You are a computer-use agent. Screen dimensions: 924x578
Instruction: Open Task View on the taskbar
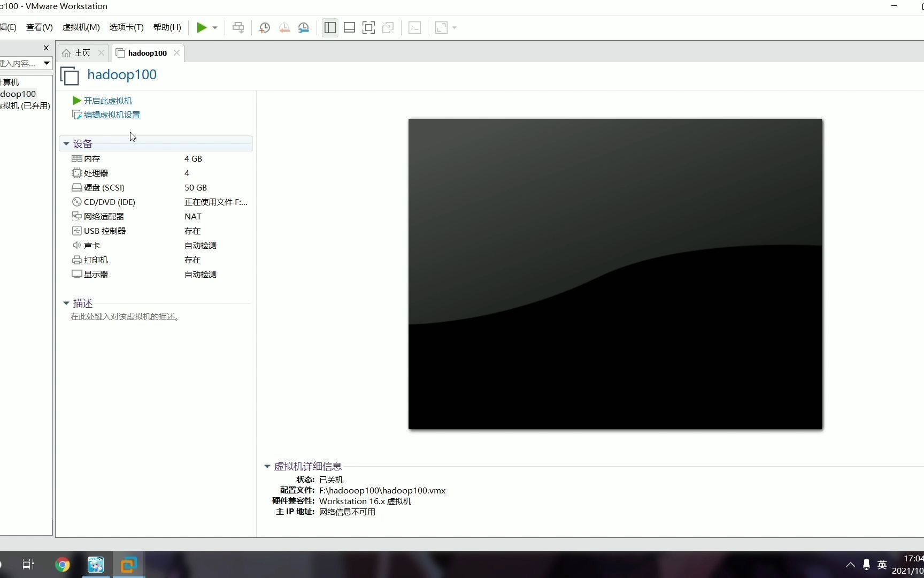[x=28, y=565]
